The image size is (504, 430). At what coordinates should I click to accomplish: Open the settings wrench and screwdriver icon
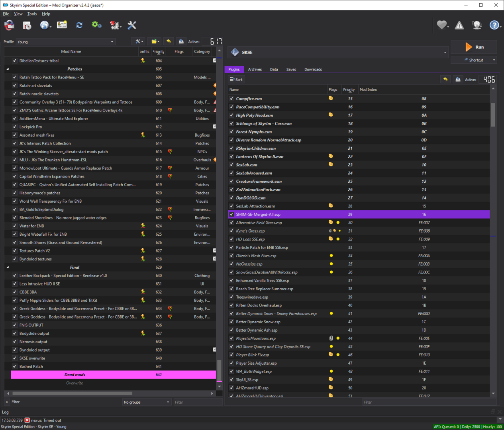pyautogui.click(x=132, y=25)
